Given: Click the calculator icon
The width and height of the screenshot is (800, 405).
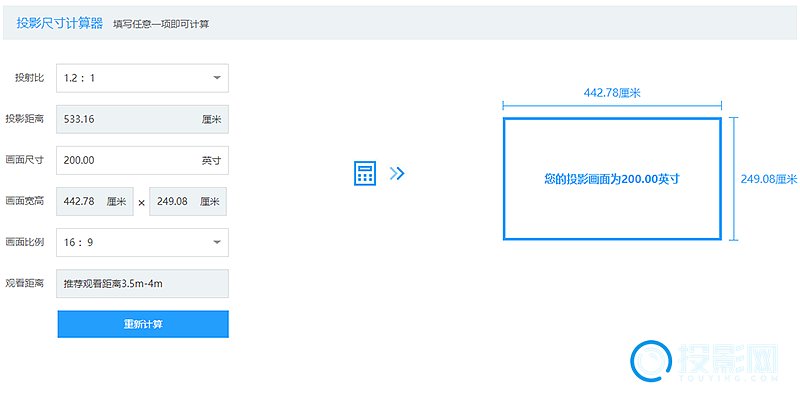Looking at the screenshot, I should point(365,173).
